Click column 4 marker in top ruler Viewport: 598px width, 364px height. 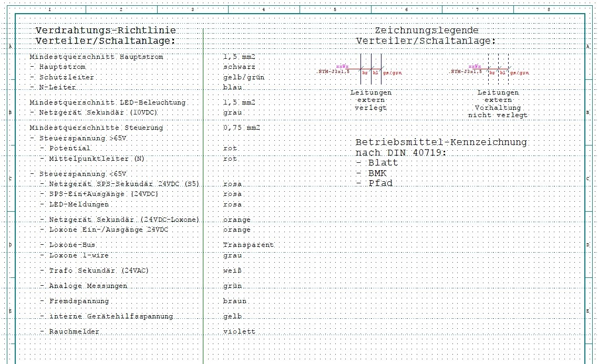(263, 9)
